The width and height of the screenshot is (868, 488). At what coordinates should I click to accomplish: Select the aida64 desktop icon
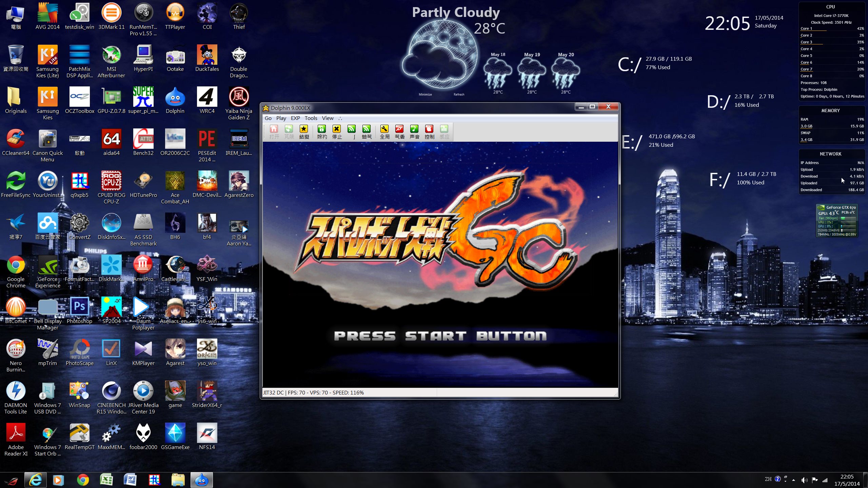click(x=111, y=142)
